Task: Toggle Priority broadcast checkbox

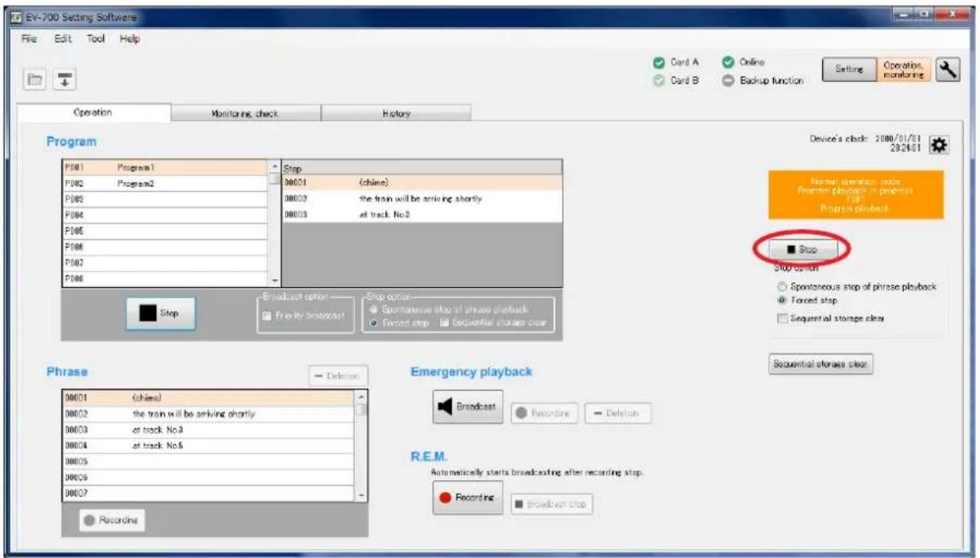Action: 267,316
